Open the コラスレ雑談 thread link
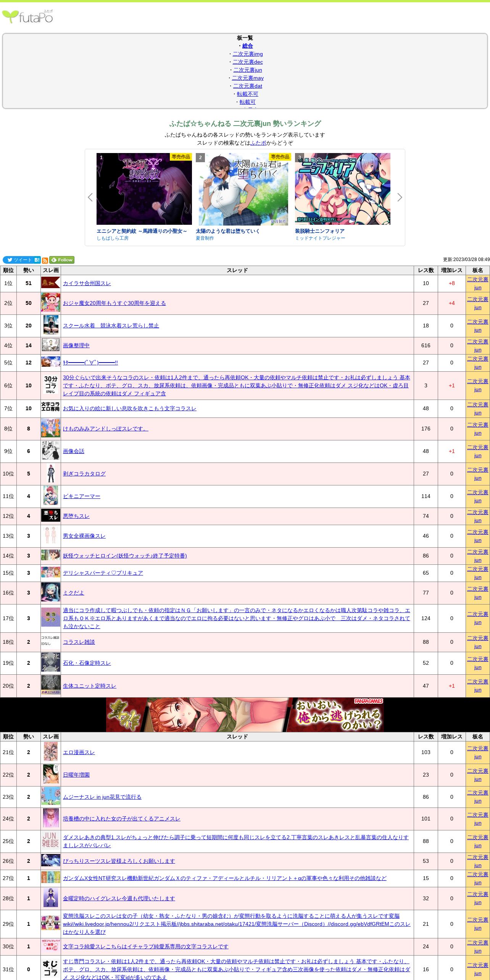The image size is (490, 980). pos(79,642)
